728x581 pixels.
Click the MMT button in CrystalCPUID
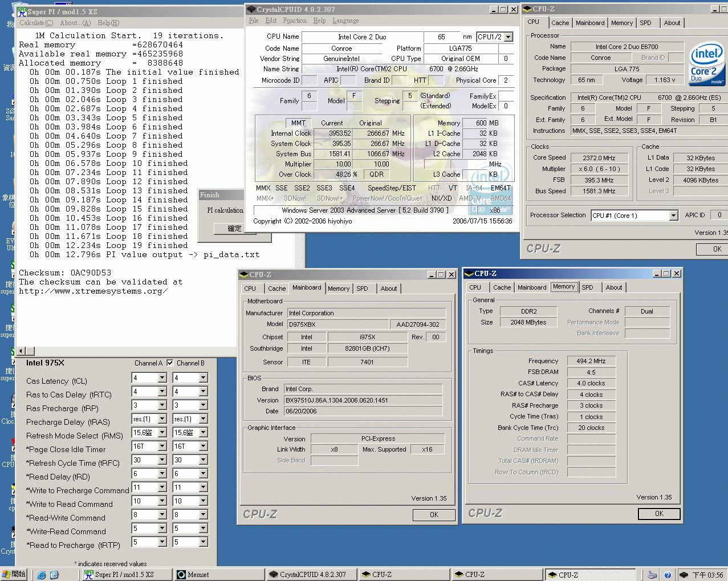tap(298, 123)
